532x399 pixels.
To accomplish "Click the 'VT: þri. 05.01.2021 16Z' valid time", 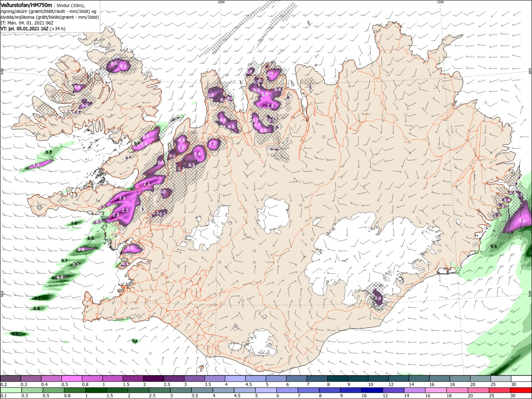I will [x=25, y=29].
